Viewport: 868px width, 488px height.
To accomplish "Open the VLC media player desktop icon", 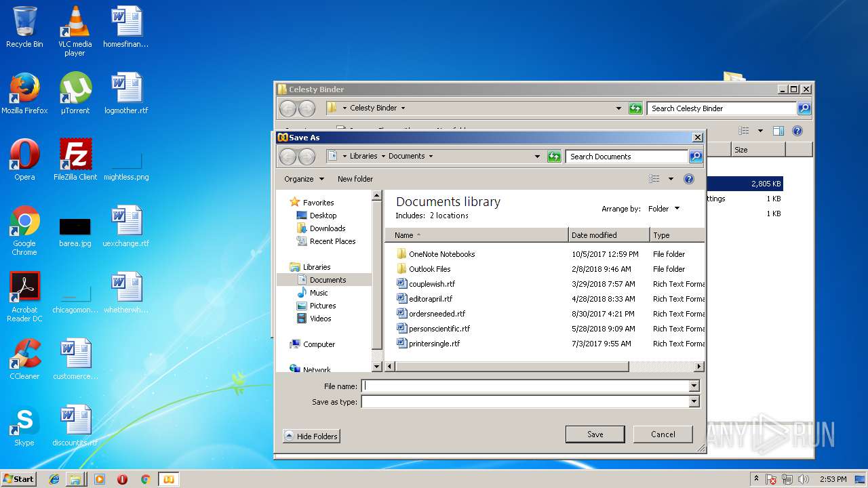I will [75, 31].
